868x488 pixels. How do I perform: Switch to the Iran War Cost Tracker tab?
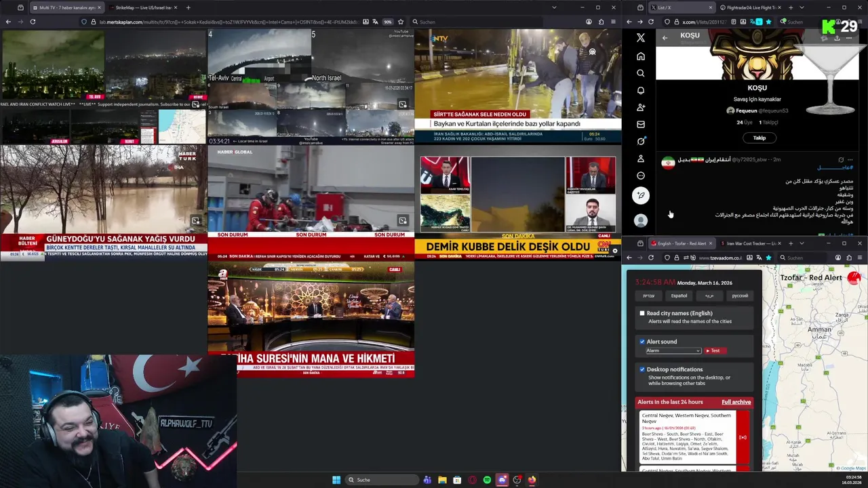751,243
